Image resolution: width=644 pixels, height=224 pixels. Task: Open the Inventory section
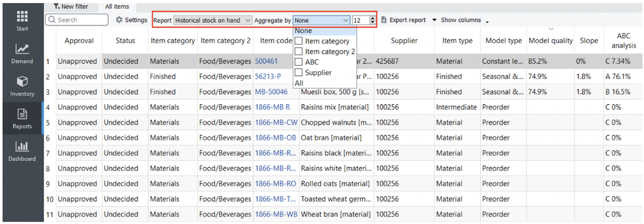click(22, 86)
